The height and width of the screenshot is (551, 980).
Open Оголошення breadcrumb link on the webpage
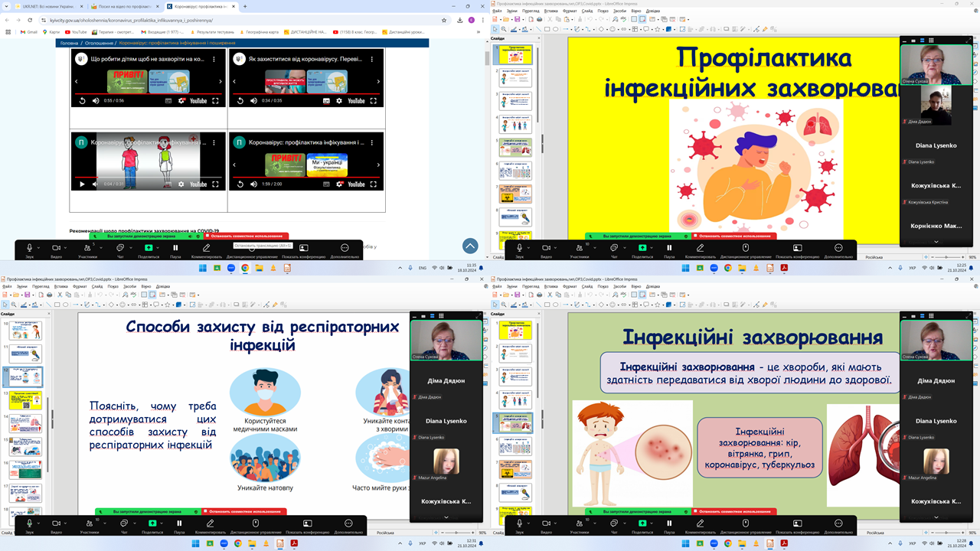[x=99, y=43]
